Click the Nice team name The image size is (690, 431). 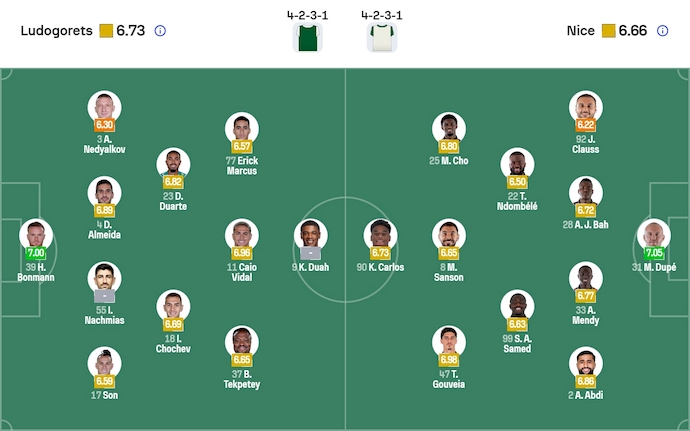580,31
